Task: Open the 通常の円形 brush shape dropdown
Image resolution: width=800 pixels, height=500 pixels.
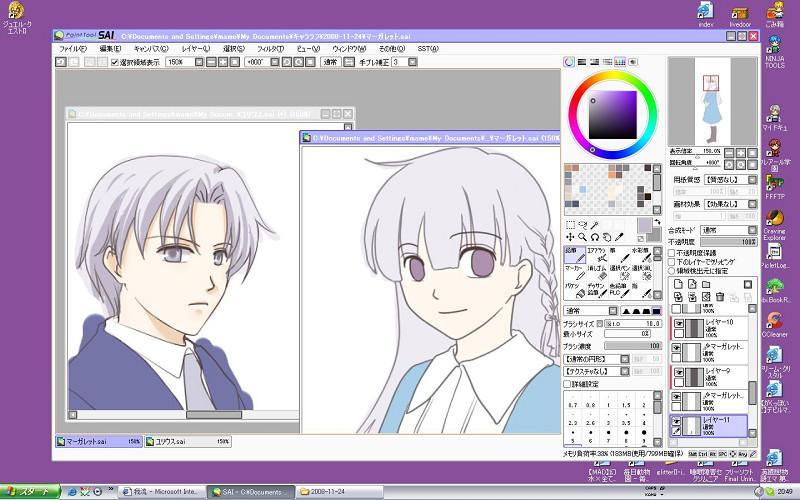Action: pyautogui.click(x=624, y=359)
